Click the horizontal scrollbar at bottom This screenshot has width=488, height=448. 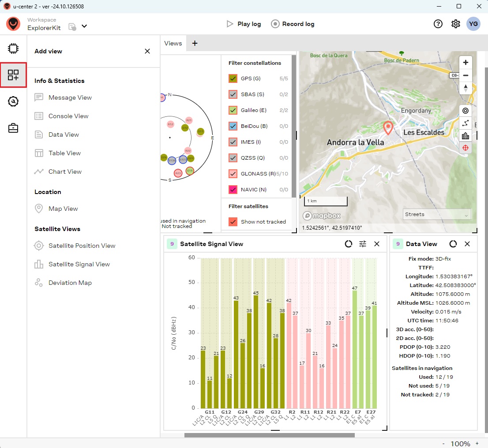[269, 435]
